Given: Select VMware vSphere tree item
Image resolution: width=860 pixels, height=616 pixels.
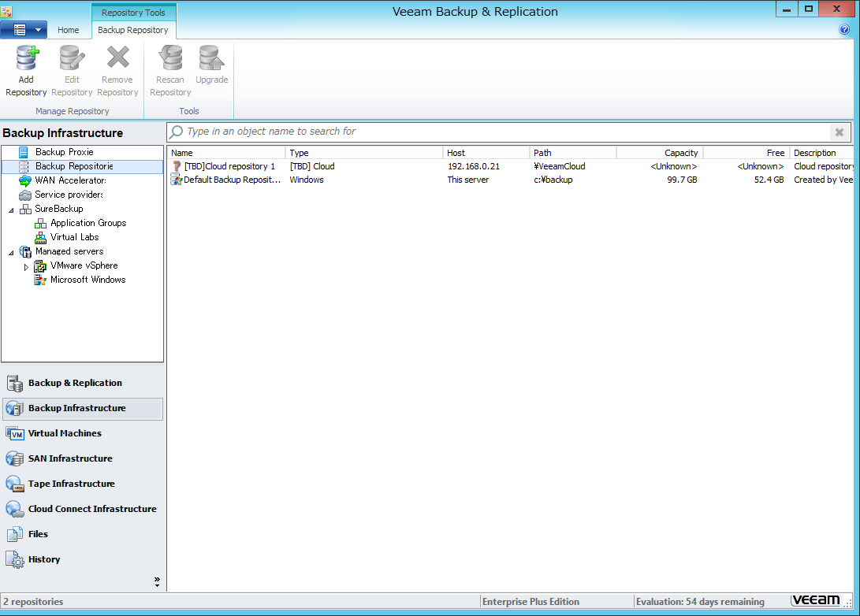Looking at the screenshot, I should (x=84, y=265).
